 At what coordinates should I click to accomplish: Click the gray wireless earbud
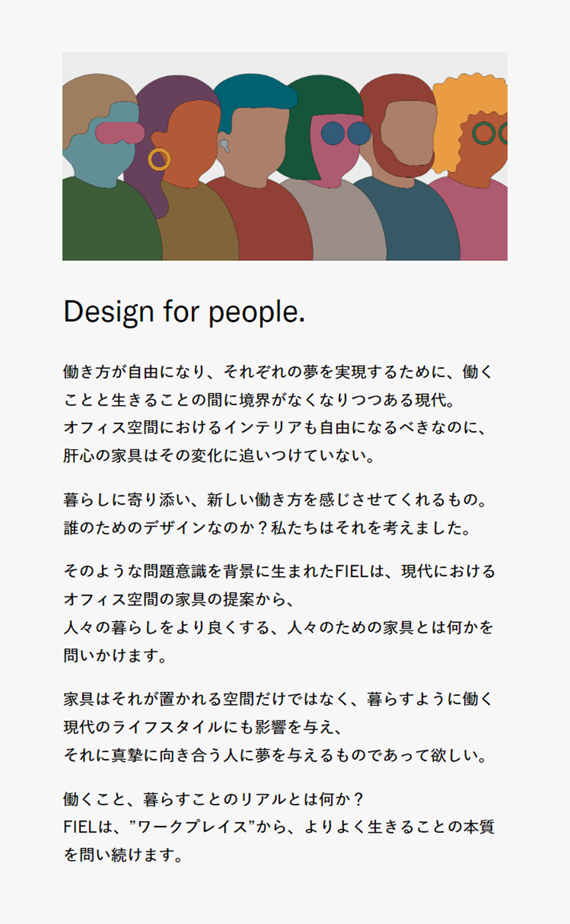(225, 145)
